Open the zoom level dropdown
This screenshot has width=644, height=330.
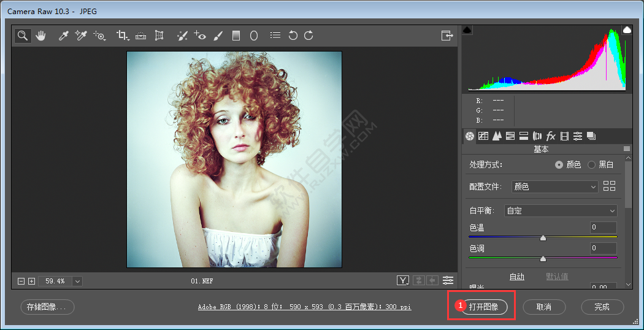point(77,281)
